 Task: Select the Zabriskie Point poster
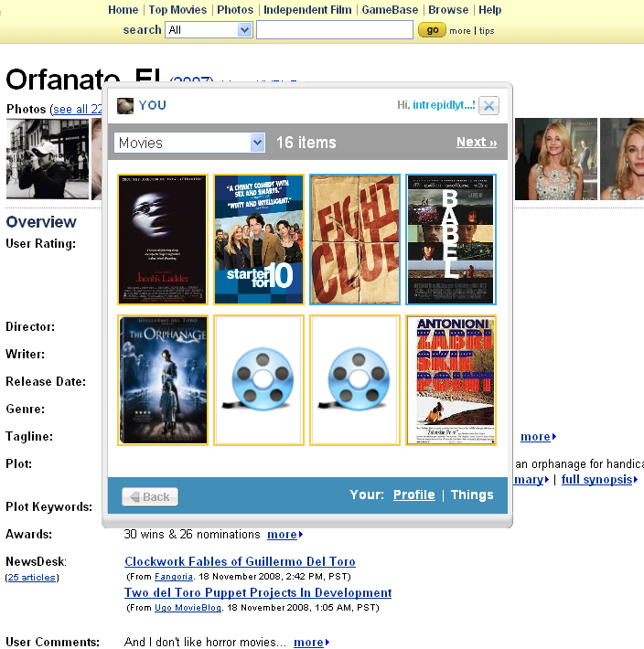451,380
